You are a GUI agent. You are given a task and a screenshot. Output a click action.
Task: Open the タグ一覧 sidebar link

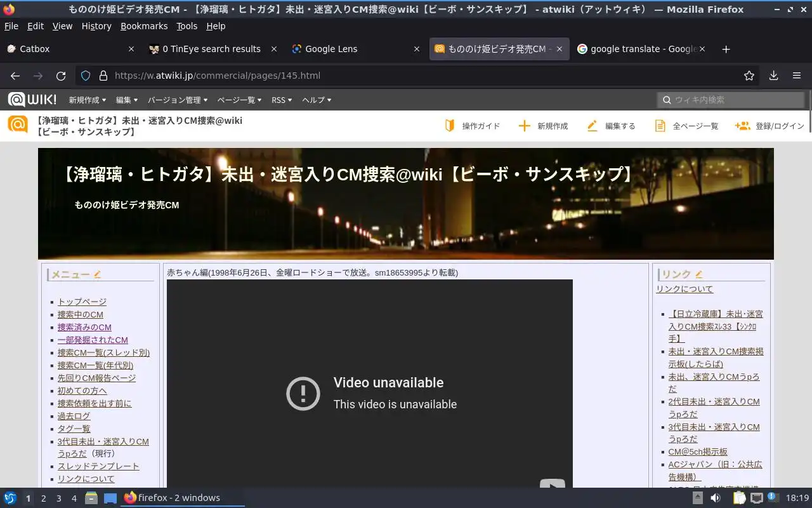point(74,429)
